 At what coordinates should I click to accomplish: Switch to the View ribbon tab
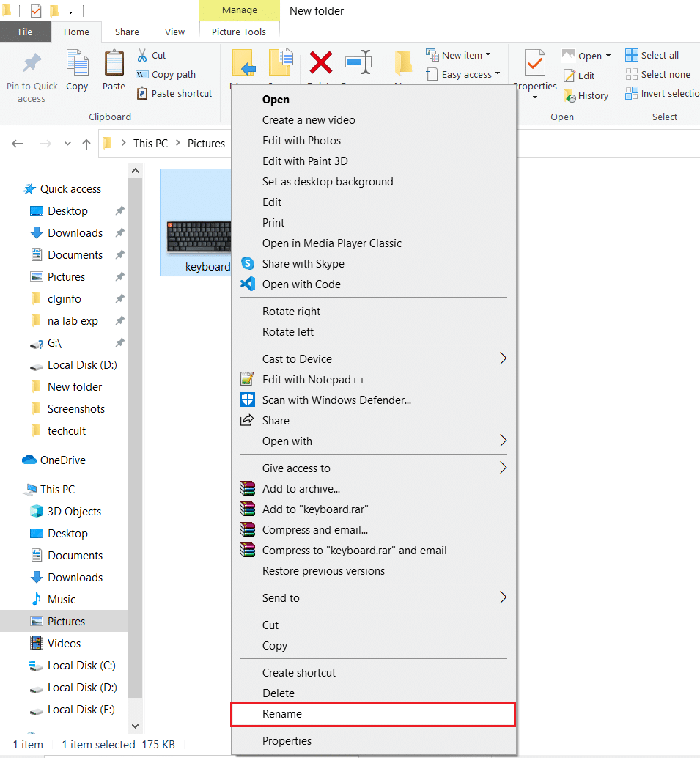tap(174, 32)
